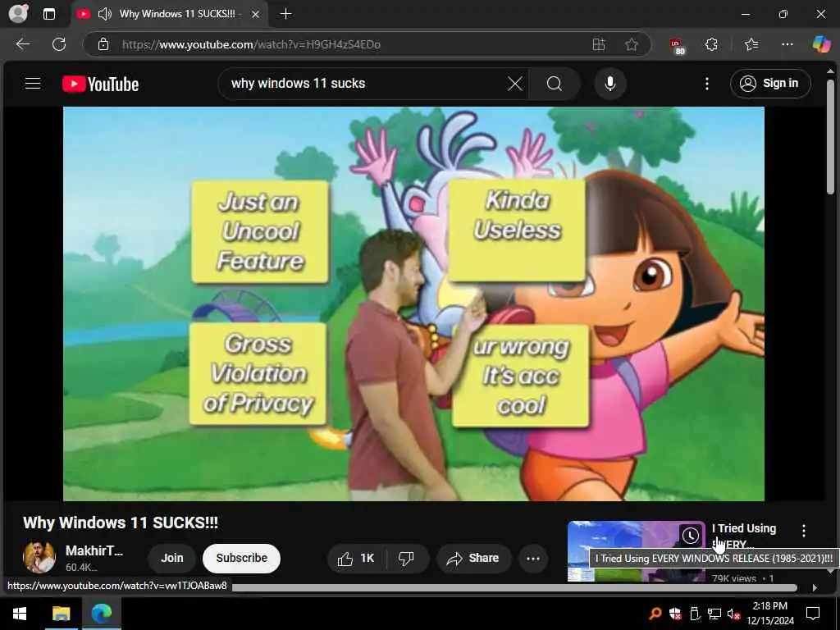The width and height of the screenshot is (840, 630).
Task: Open the Extensions puzzle icon
Action: coord(711,44)
